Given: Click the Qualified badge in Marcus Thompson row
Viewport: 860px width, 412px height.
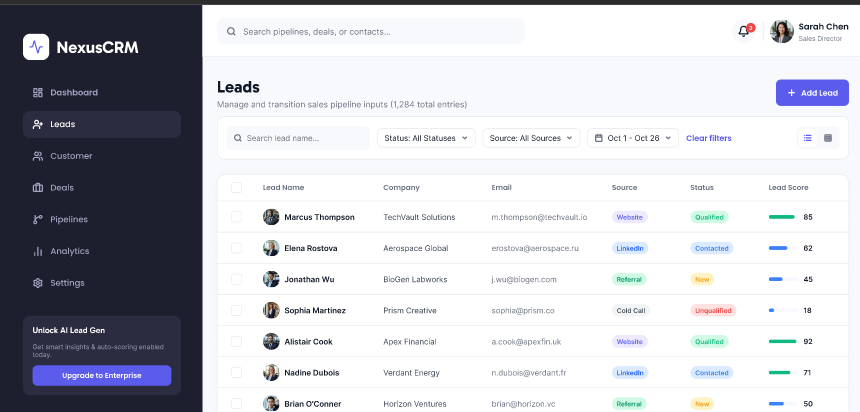Looking at the screenshot, I should pos(709,217).
